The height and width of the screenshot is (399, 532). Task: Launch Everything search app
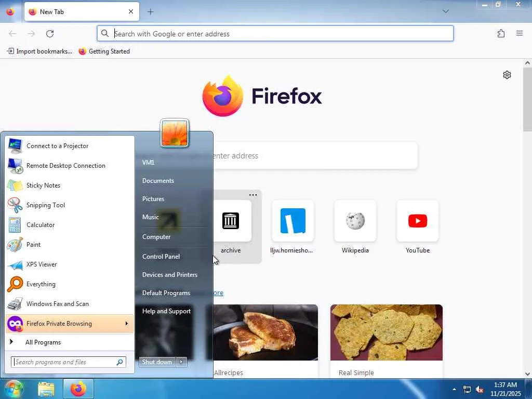(x=70, y=284)
